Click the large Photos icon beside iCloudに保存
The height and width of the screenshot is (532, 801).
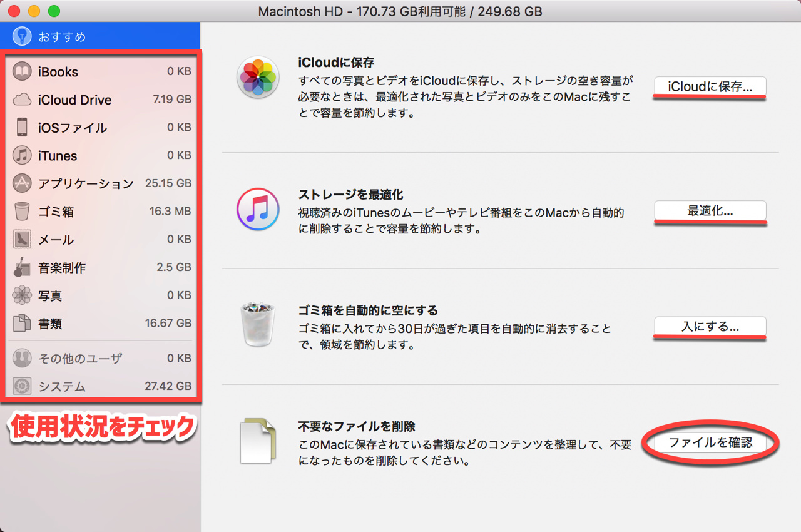[257, 78]
